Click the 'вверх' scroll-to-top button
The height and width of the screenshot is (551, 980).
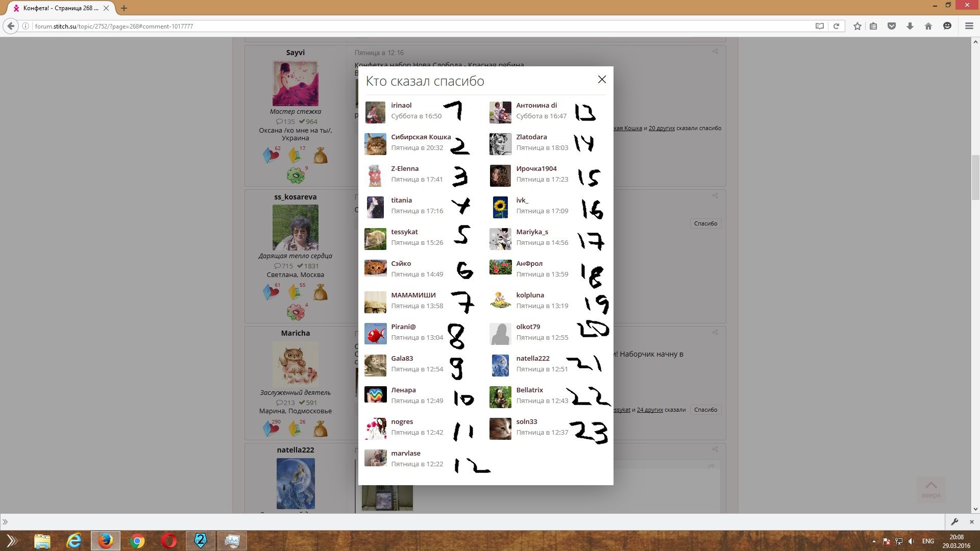[931, 489]
